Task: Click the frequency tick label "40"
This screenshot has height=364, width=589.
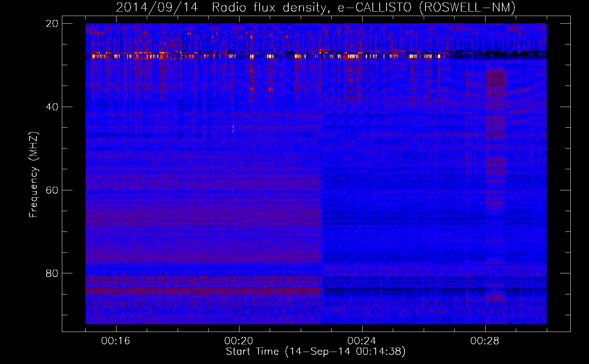Action: pyautogui.click(x=52, y=107)
